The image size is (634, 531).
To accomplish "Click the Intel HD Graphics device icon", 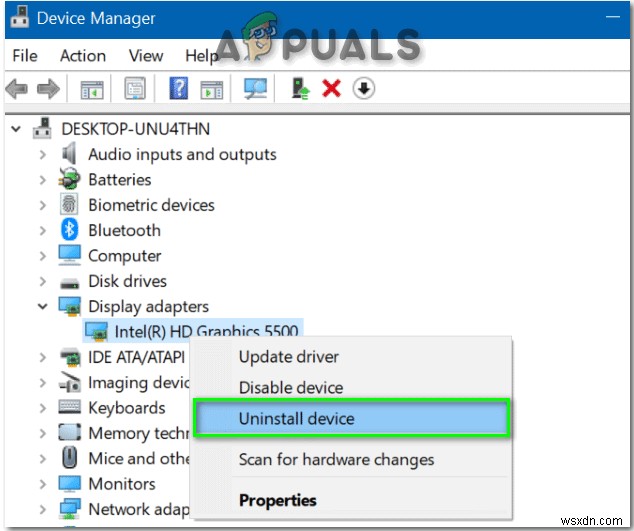I will [96, 331].
